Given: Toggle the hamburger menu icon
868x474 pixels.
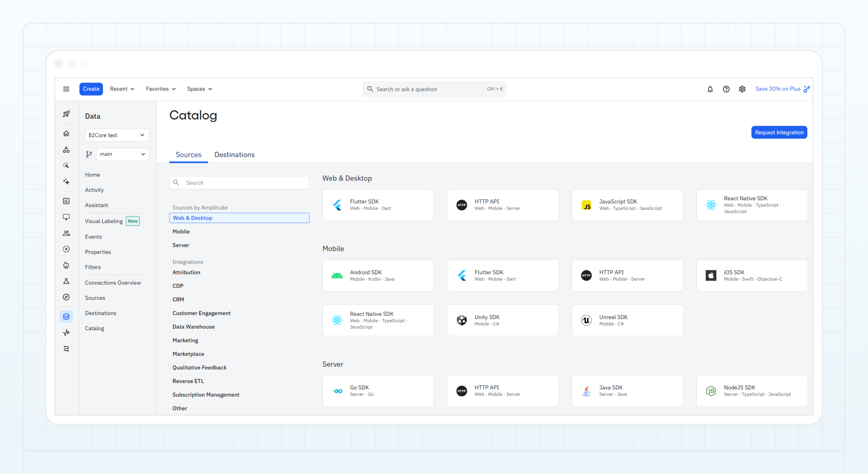Looking at the screenshot, I should coord(66,89).
